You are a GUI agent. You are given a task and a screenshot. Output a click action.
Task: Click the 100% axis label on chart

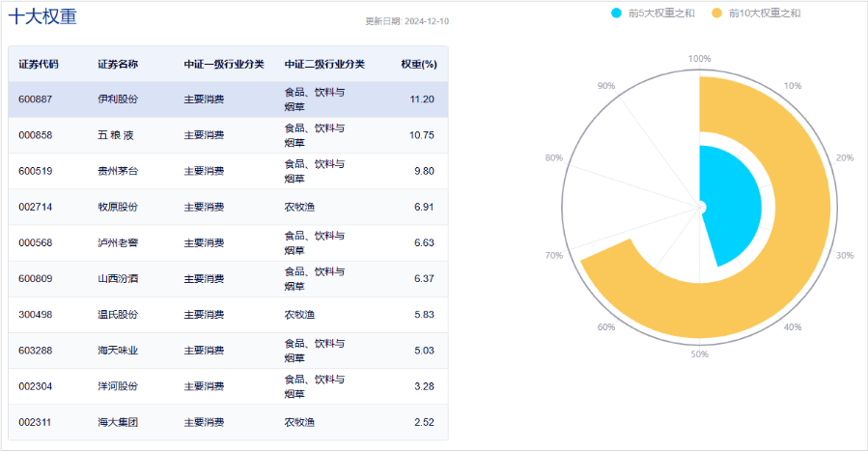700,59
